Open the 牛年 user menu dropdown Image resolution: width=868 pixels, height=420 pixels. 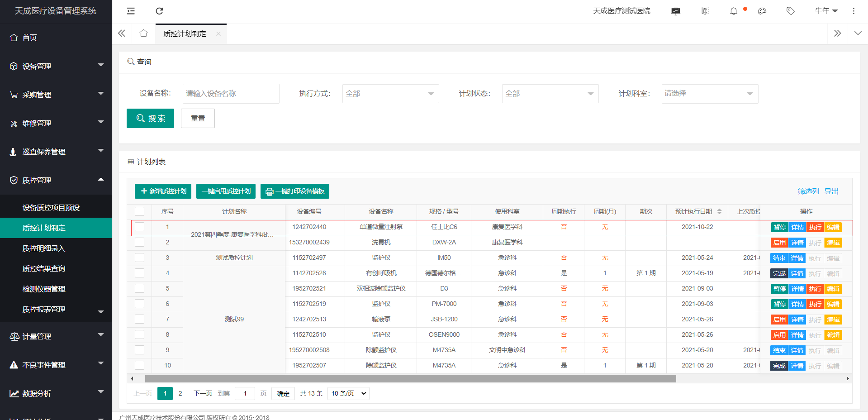[826, 11]
